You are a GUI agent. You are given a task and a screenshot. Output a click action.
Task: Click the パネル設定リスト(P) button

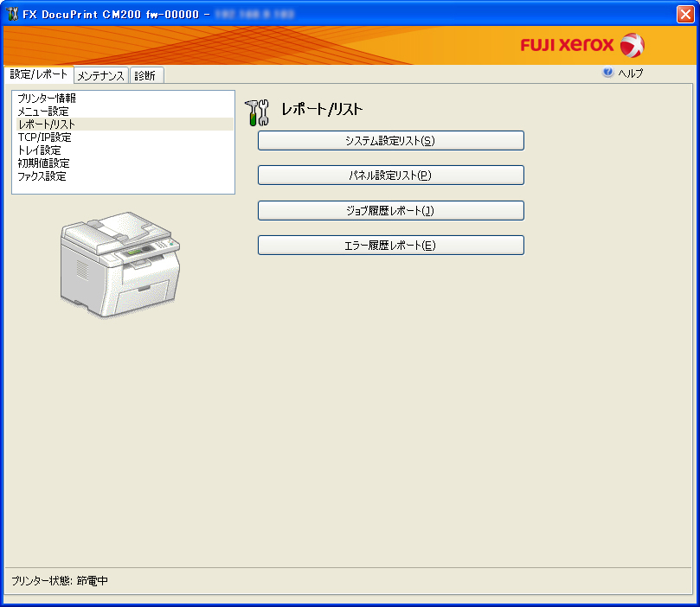390,176
